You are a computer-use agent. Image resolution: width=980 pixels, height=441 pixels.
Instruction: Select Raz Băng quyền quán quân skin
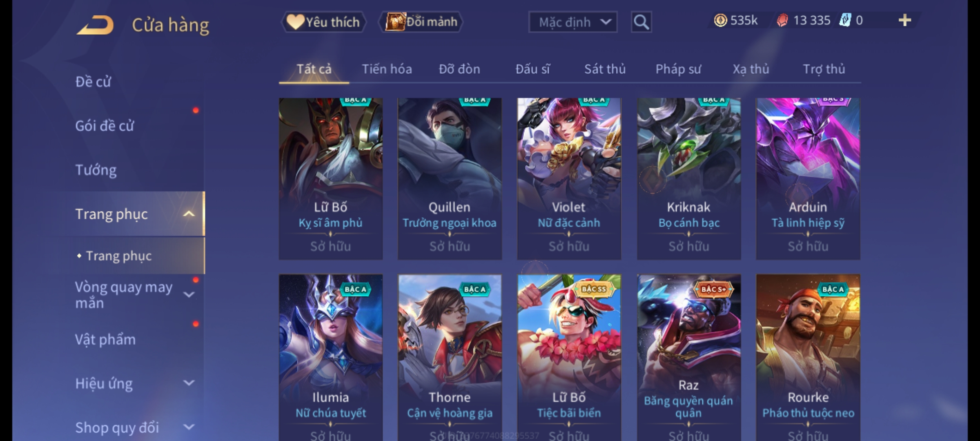pyautogui.click(x=688, y=357)
